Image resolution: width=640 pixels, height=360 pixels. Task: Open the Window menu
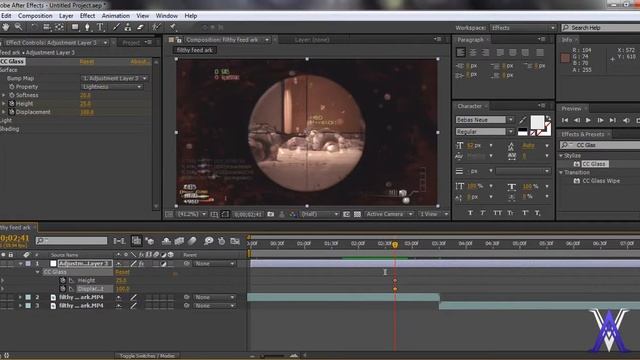(167, 16)
